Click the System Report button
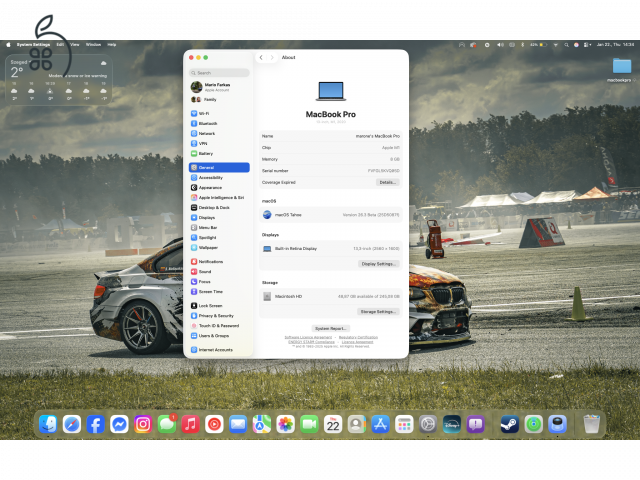The height and width of the screenshot is (480, 640). coord(331,329)
